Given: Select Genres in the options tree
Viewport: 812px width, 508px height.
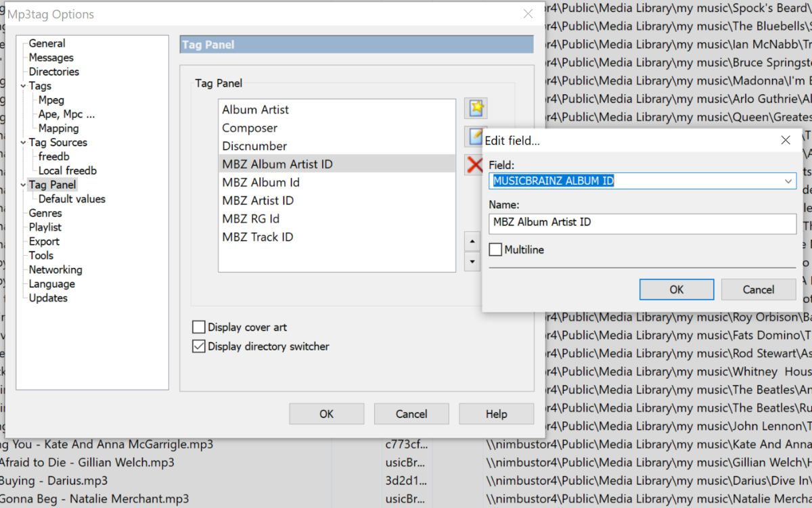Looking at the screenshot, I should pyautogui.click(x=45, y=213).
